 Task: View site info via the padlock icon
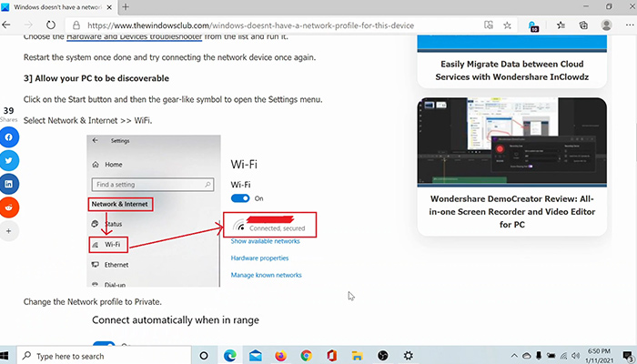pyautogui.click(x=76, y=25)
